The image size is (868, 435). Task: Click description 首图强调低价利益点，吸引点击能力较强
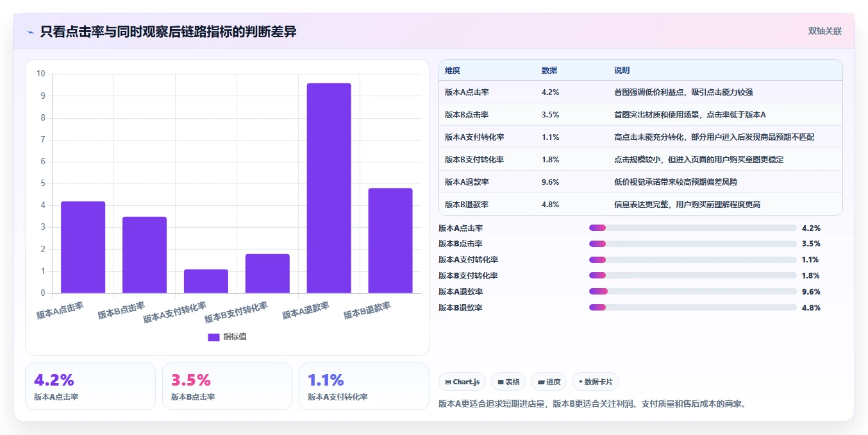(x=683, y=92)
